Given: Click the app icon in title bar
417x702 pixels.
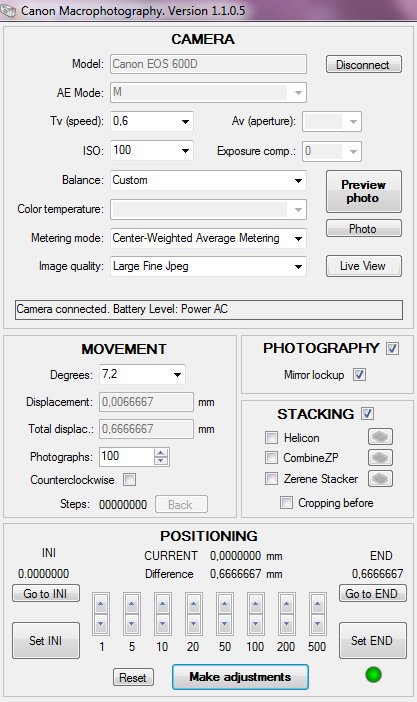Looking at the screenshot, I should click(8, 10).
